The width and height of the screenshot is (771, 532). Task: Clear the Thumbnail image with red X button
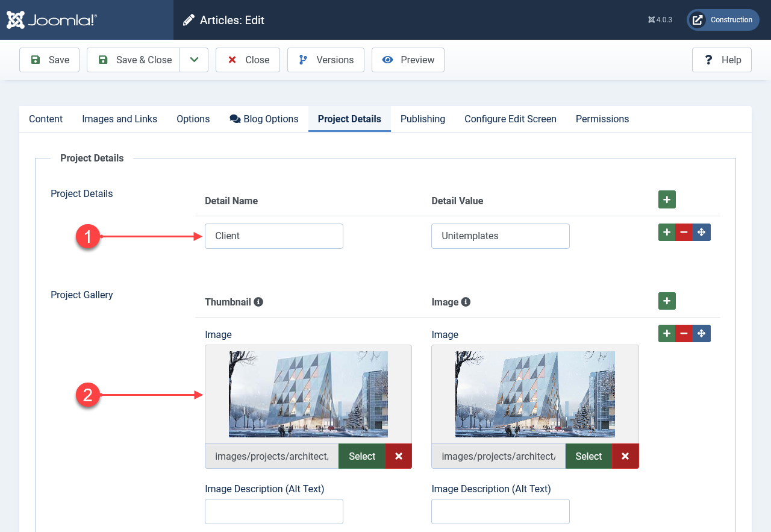pos(399,456)
